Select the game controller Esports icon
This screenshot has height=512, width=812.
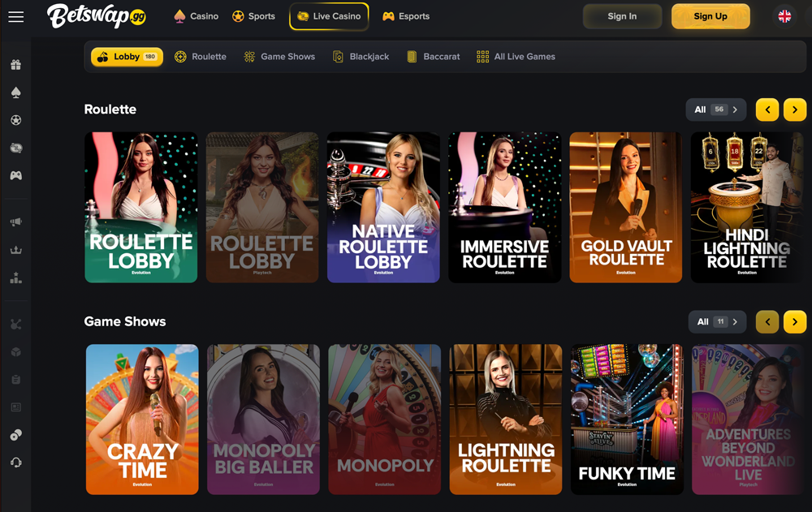[x=15, y=174]
